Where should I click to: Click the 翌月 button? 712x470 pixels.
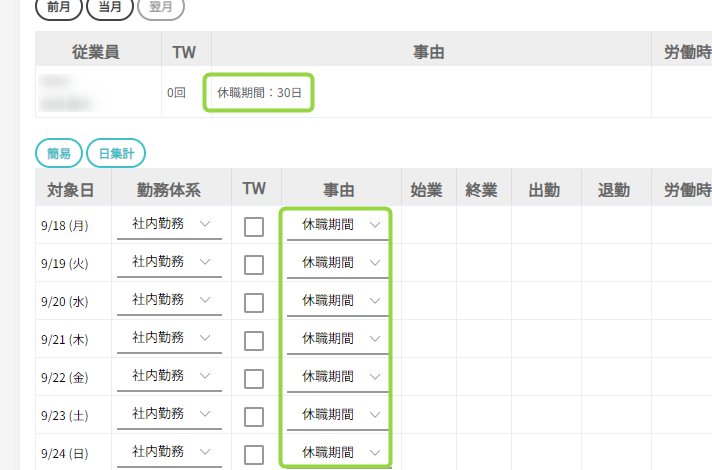(x=160, y=6)
